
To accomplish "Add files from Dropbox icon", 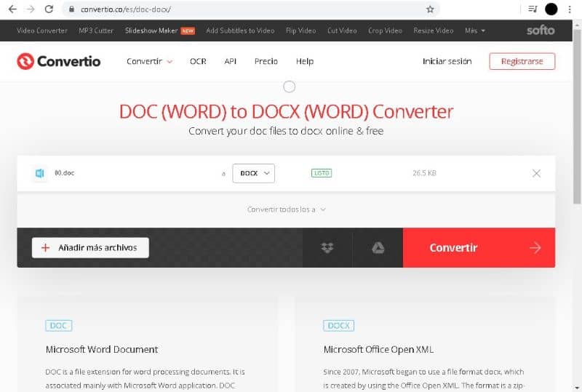I will [x=327, y=247].
